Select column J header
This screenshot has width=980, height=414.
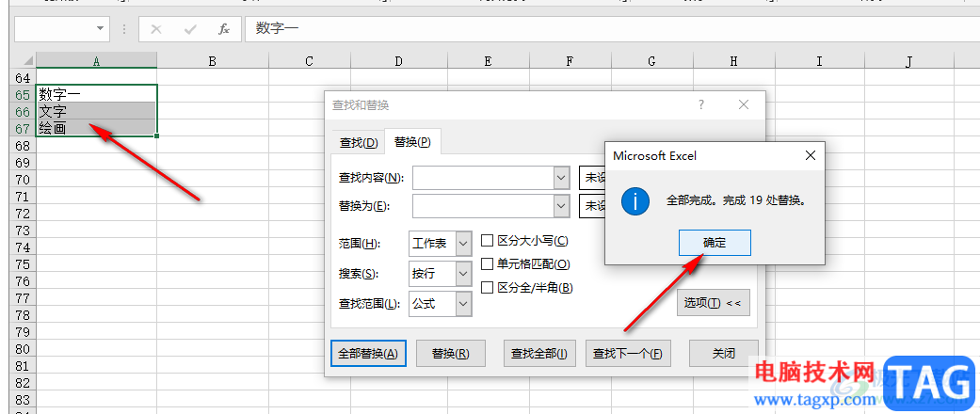(909, 60)
